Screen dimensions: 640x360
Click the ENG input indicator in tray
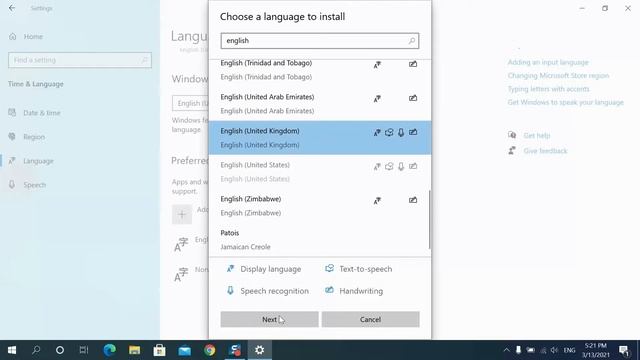pos(569,350)
